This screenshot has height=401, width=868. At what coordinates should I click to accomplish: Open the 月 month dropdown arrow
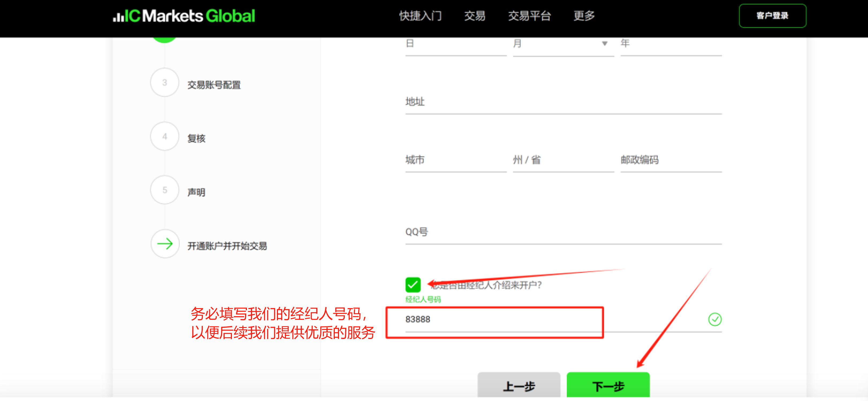coord(604,43)
